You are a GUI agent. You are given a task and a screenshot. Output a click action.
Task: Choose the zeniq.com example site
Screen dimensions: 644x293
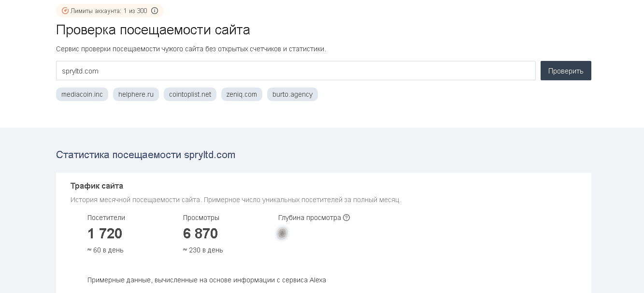click(x=242, y=94)
